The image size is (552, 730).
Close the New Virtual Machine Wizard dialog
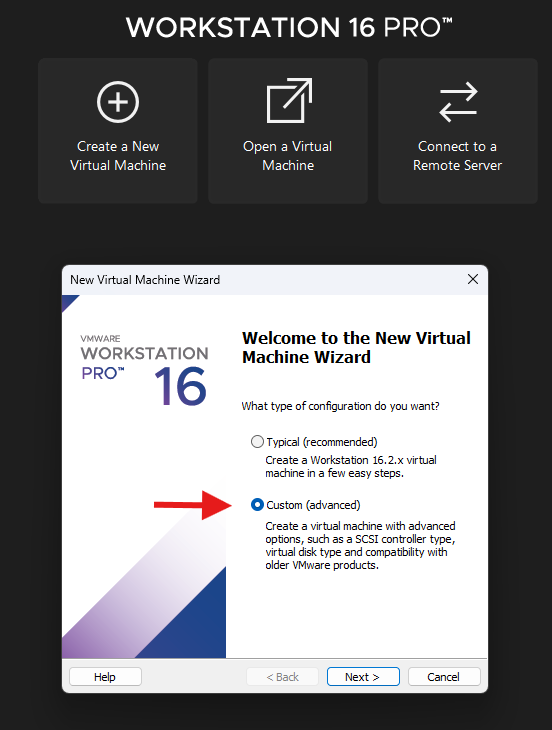[x=473, y=279]
